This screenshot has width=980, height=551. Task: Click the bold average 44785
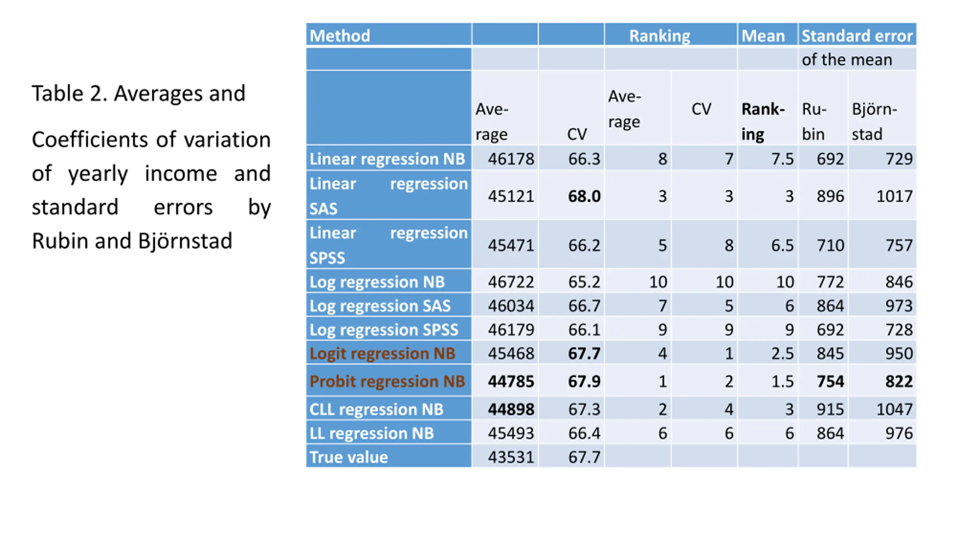coord(511,381)
